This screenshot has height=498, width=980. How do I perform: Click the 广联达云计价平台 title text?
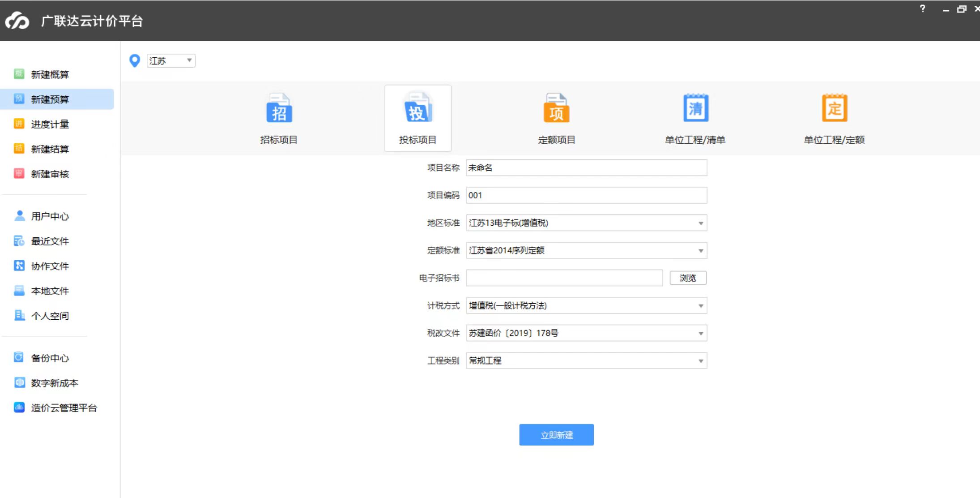click(92, 21)
